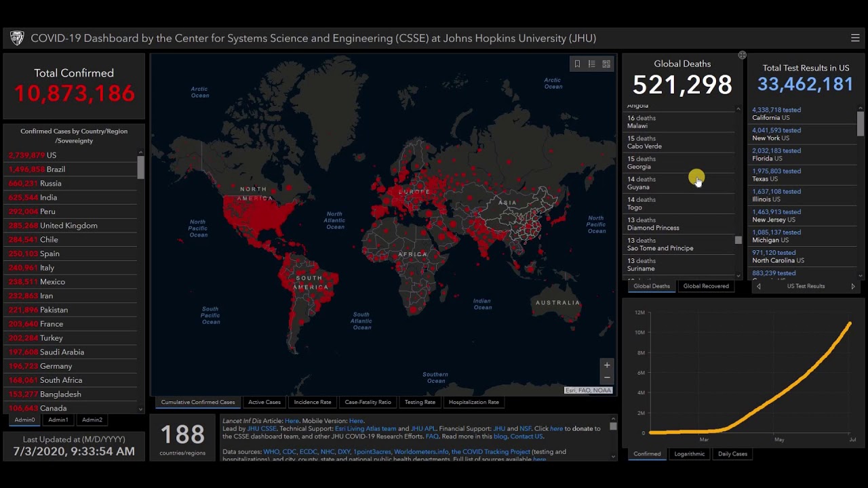Show the Logarithmic chart tab
Image resolution: width=868 pixels, height=488 pixels.
tap(690, 453)
